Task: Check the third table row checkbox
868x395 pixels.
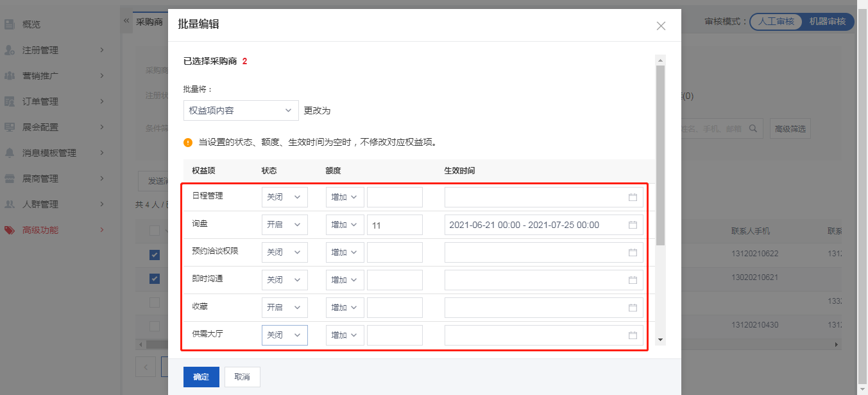Action: tap(155, 302)
